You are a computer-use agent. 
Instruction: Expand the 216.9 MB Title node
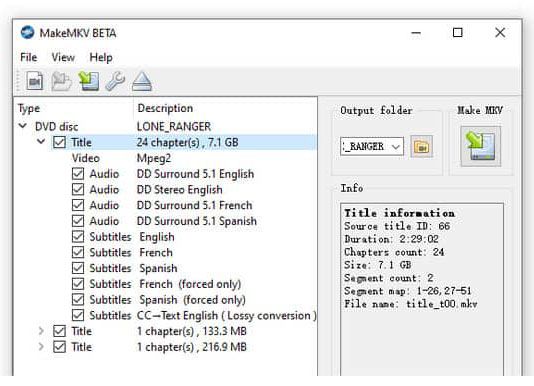pyautogui.click(x=41, y=346)
